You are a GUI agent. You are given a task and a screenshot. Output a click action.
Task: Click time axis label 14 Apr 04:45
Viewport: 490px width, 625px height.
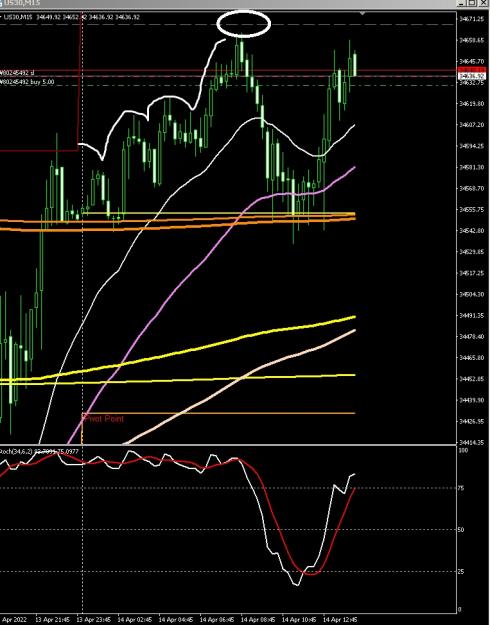(176, 620)
